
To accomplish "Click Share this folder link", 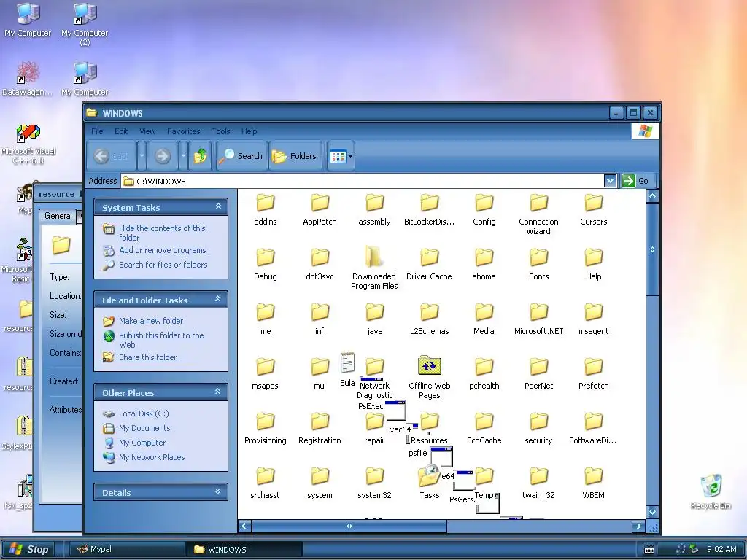I will point(147,357).
